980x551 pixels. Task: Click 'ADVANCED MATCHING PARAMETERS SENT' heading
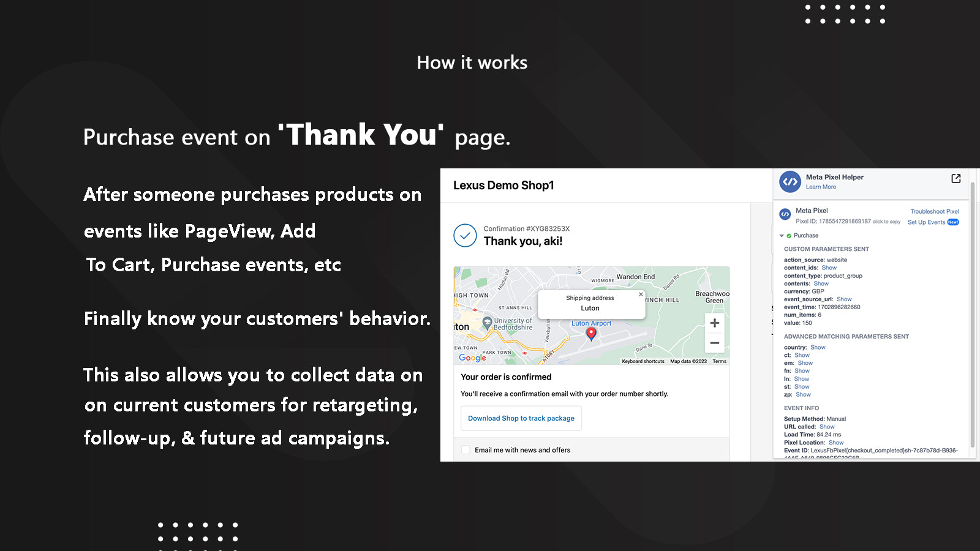846,337
